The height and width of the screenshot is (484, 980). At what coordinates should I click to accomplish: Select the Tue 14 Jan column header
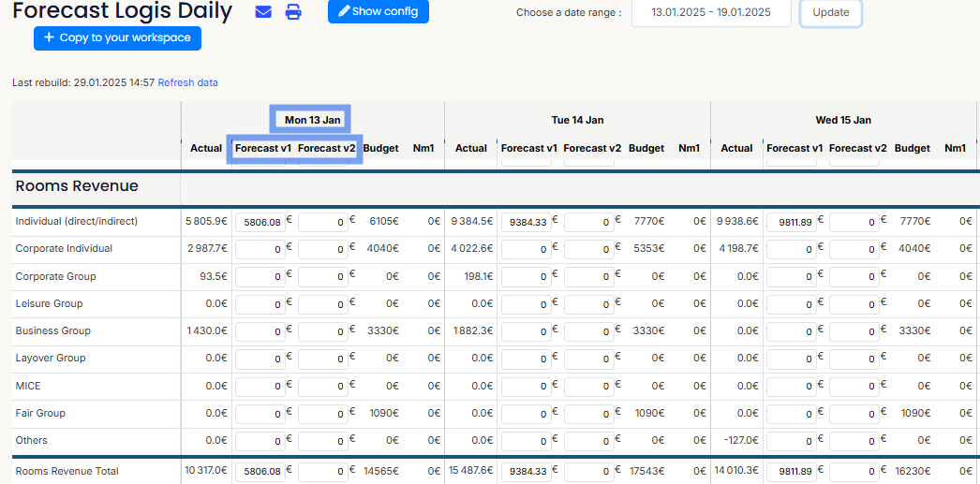577,120
